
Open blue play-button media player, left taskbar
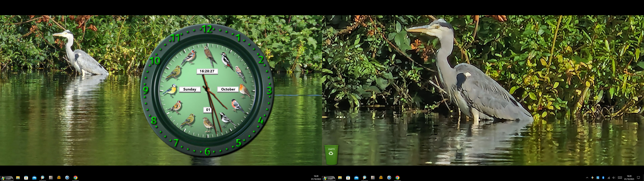point(67,178)
